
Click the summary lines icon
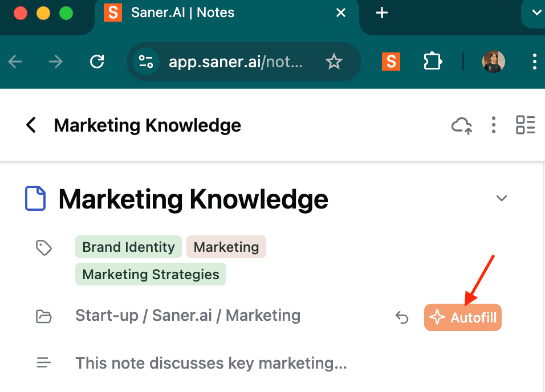pos(44,363)
